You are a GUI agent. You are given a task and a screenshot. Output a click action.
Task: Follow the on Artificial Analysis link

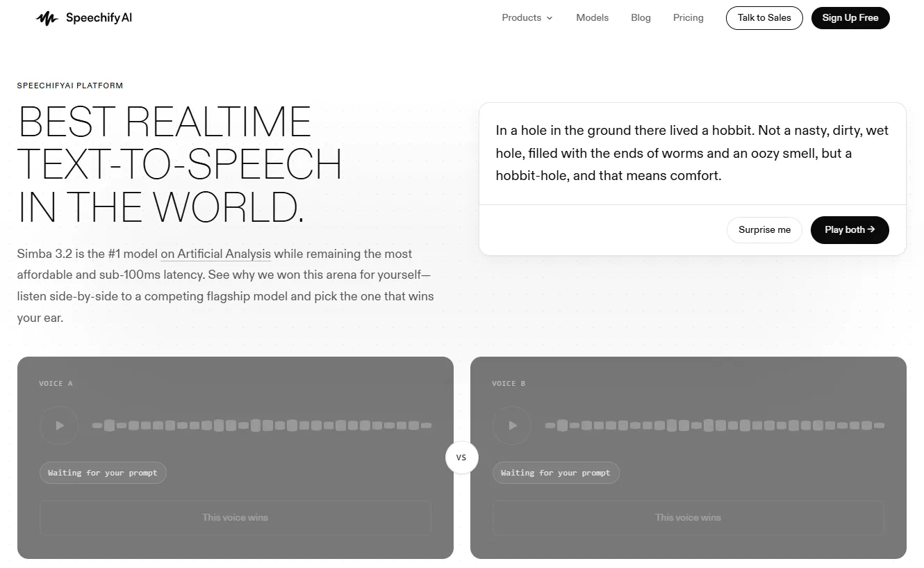(215, 254)
